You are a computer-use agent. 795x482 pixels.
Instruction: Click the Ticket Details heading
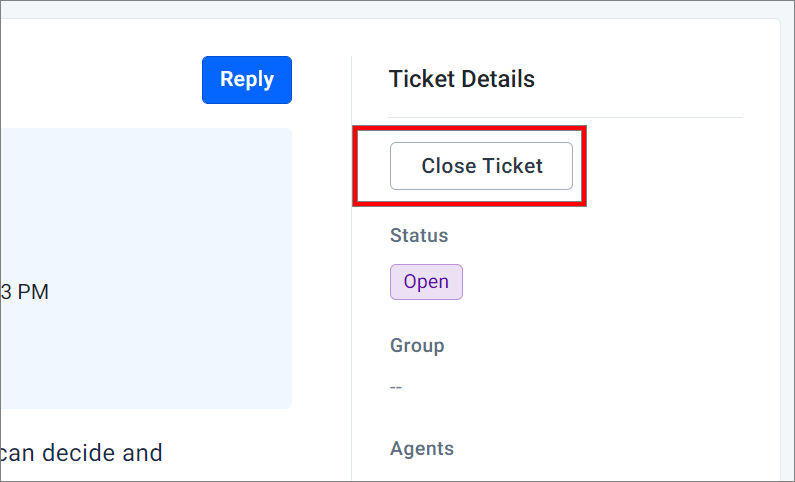tap(461, 79)
